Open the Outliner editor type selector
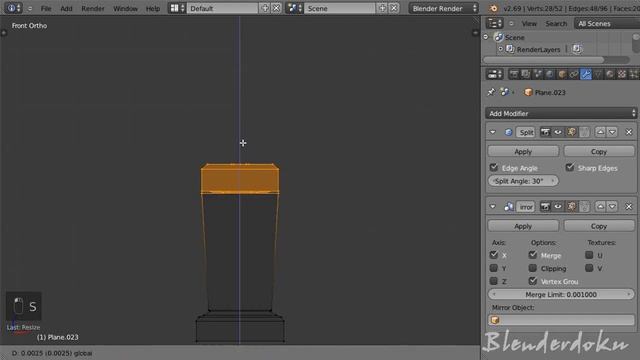This screenshot has height=360, width=640. point(494,24)
